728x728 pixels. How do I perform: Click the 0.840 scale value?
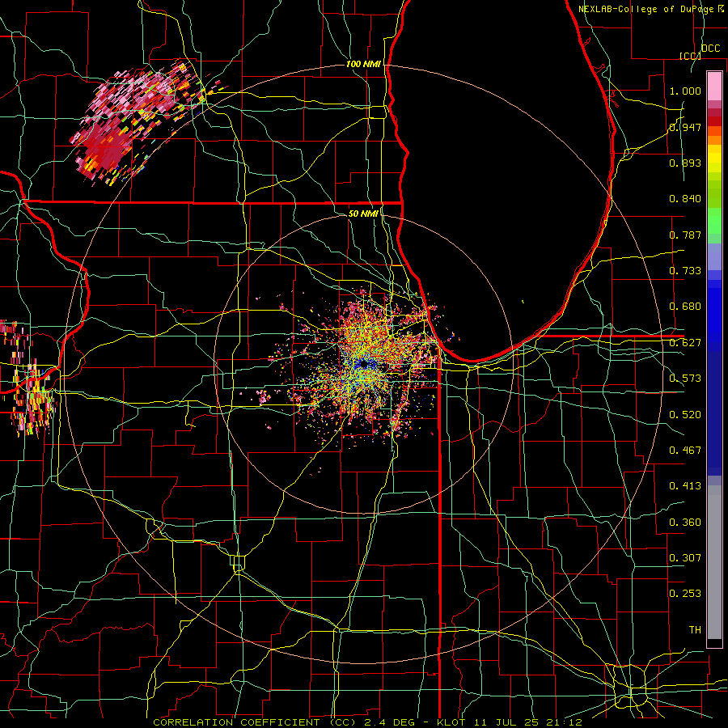pyautogui.click(x=685, y=199)
